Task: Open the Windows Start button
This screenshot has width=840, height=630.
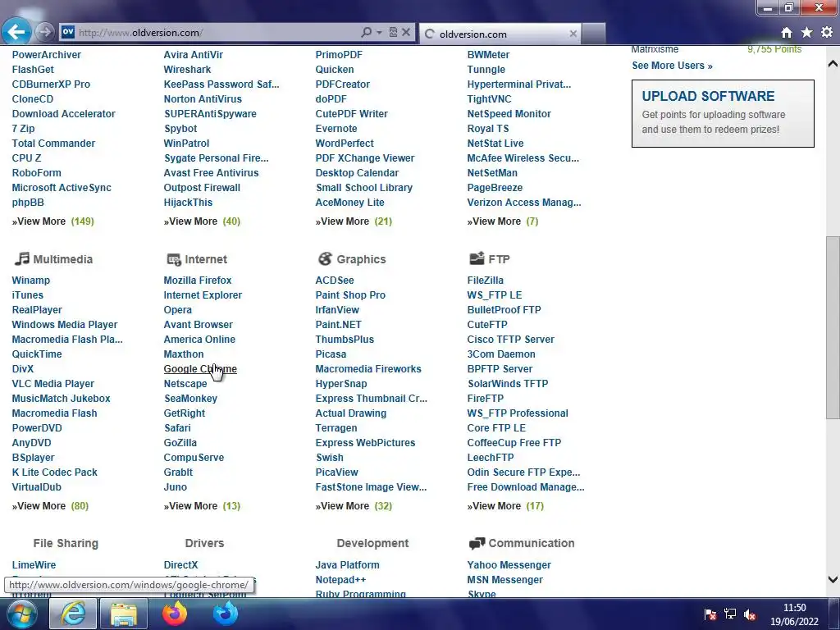Action: [21, 614]
